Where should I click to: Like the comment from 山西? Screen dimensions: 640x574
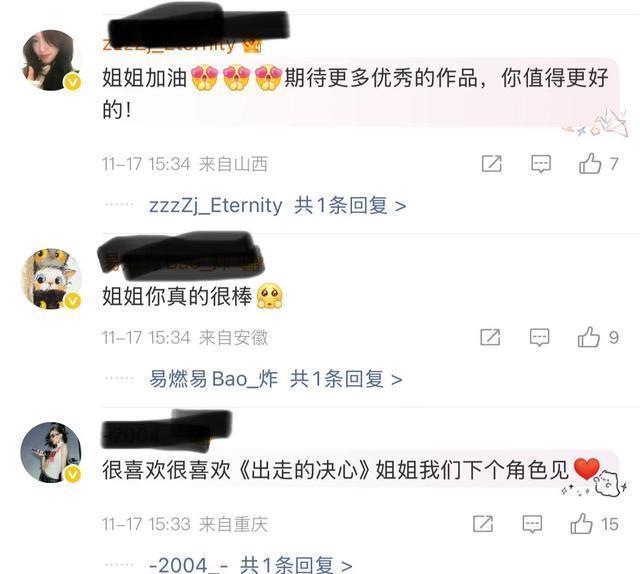(590, 164)
